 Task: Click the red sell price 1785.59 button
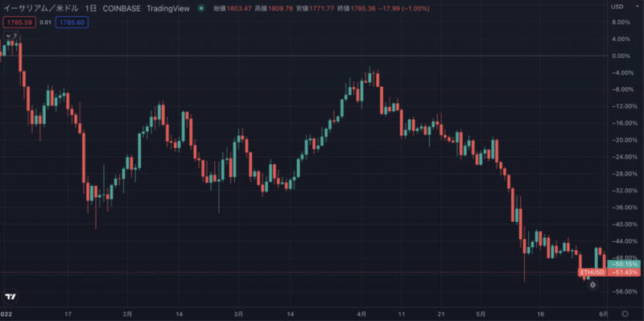tap(19, 23)
